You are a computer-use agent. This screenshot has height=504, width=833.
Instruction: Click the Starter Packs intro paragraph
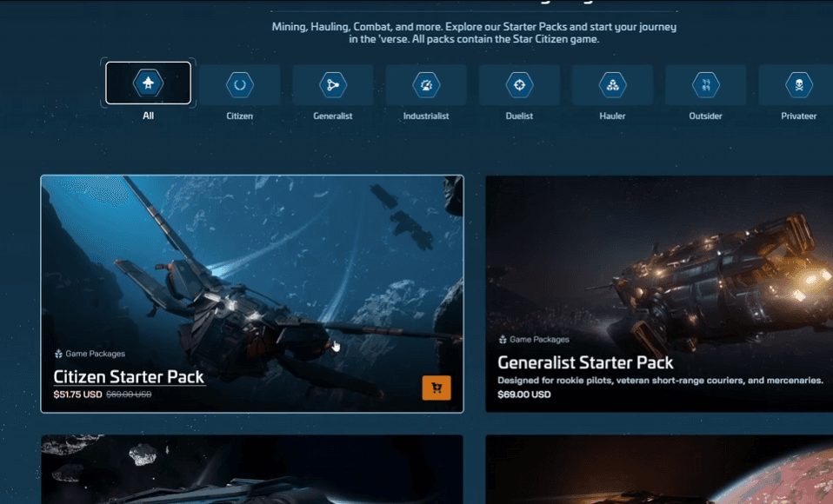474,33
